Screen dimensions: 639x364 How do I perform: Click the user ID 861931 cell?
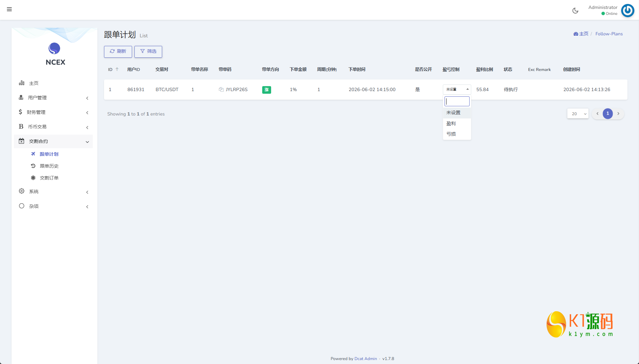[136, 89]
